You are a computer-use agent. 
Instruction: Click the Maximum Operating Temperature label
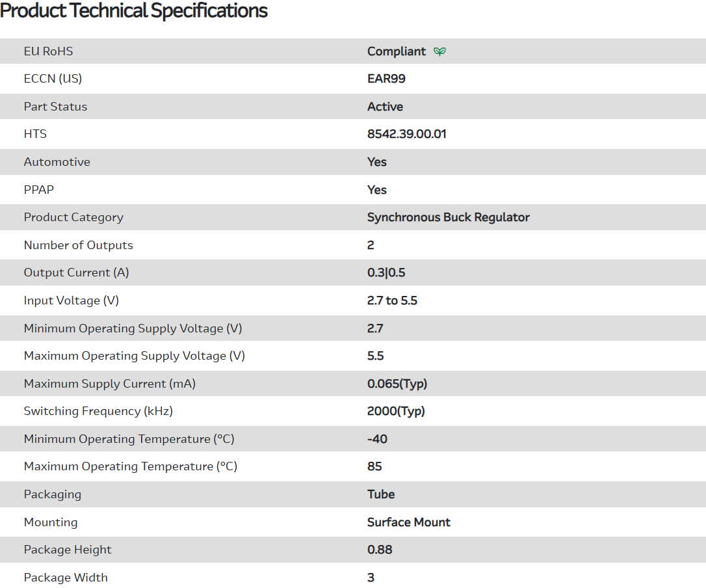pyautogui.click(x=130, y=466)
